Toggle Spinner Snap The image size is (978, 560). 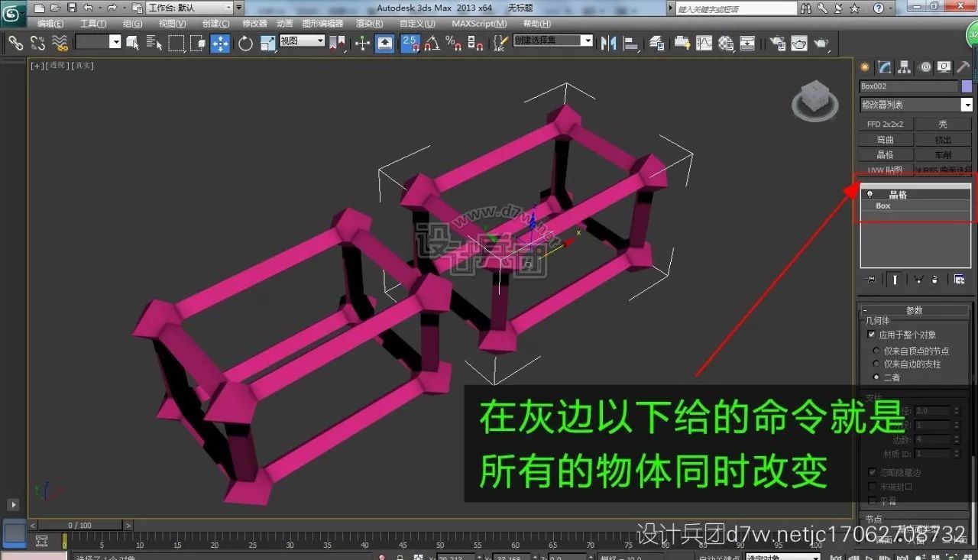[475, 43]
